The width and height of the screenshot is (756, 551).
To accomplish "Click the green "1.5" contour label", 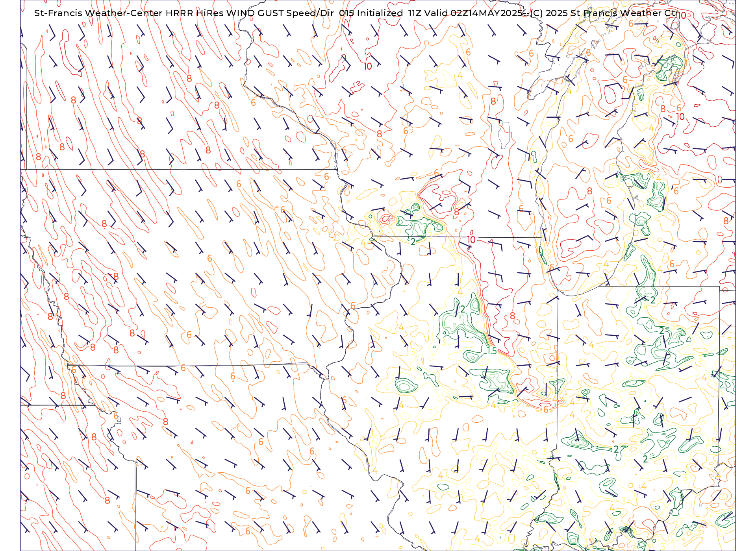I will [x=492, y=351].
